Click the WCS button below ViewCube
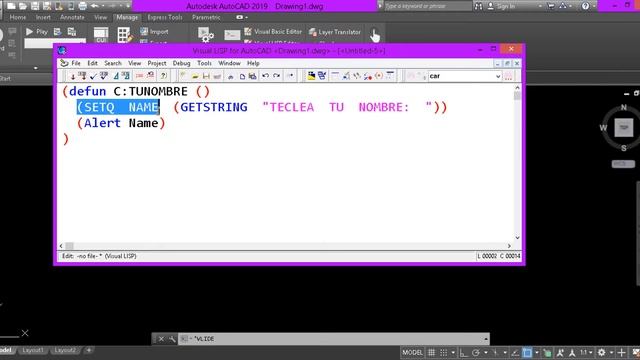This screenshot has width=640, height=360. pyautogui.click(x=623, y=164)
